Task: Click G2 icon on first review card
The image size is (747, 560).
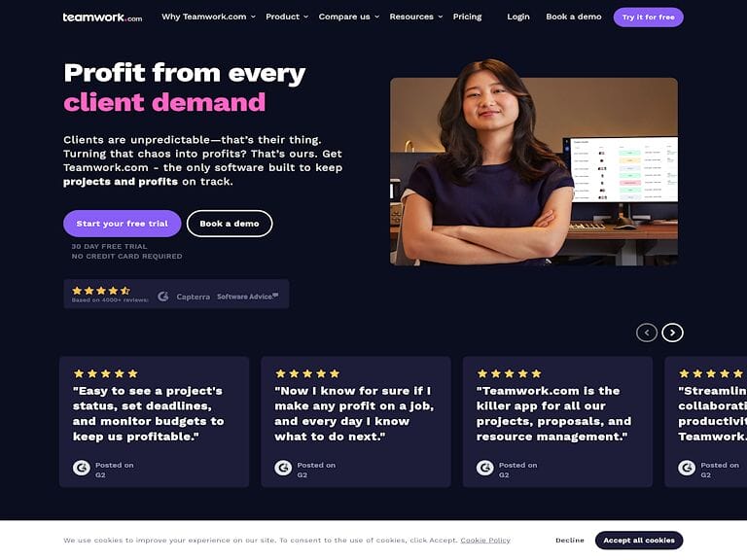Action: [x=82, y=468]
